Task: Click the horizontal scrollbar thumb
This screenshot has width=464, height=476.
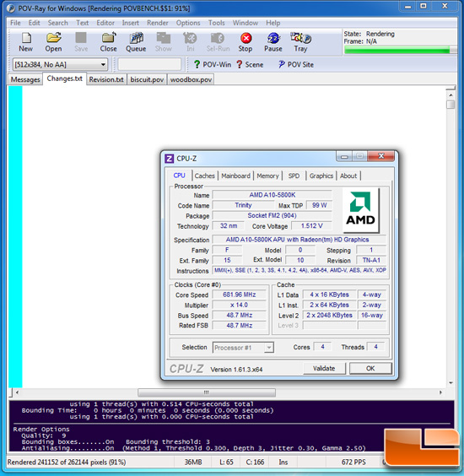Action: pos(207,392)
